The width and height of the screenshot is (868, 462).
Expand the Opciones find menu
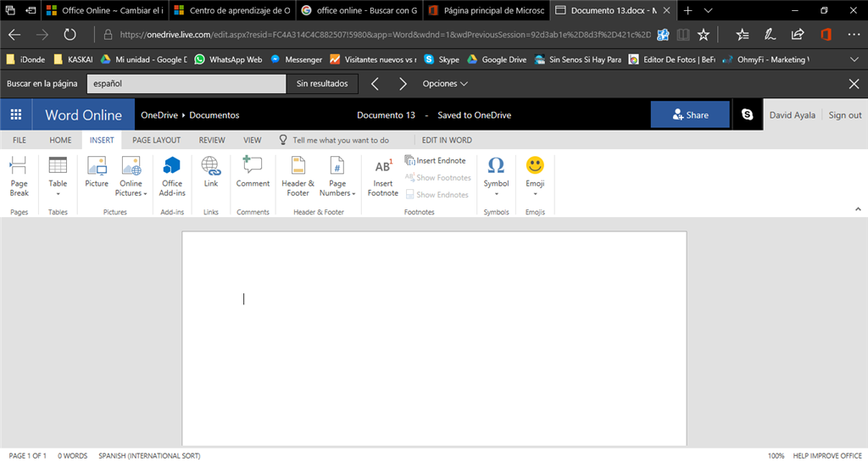coord(445,84)
